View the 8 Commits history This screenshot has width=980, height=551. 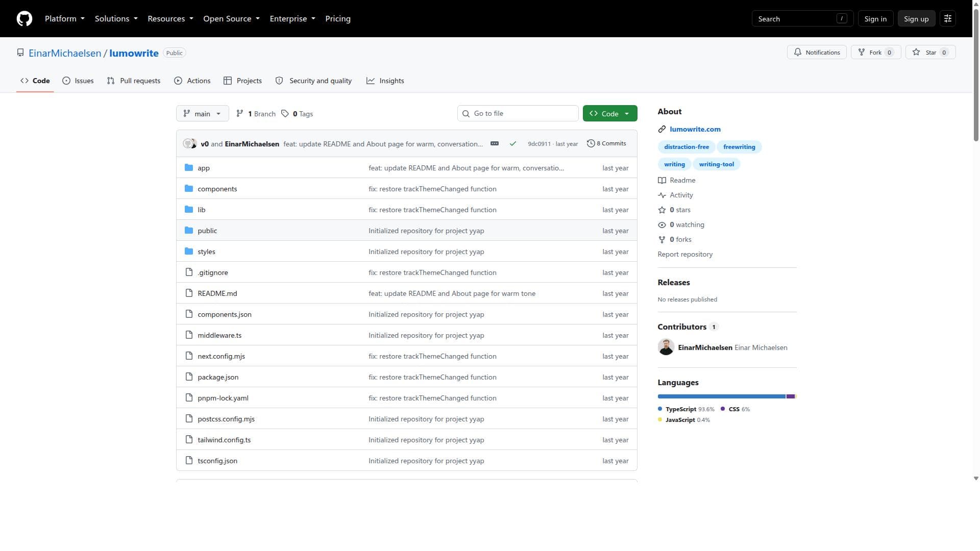click(607, 144)
